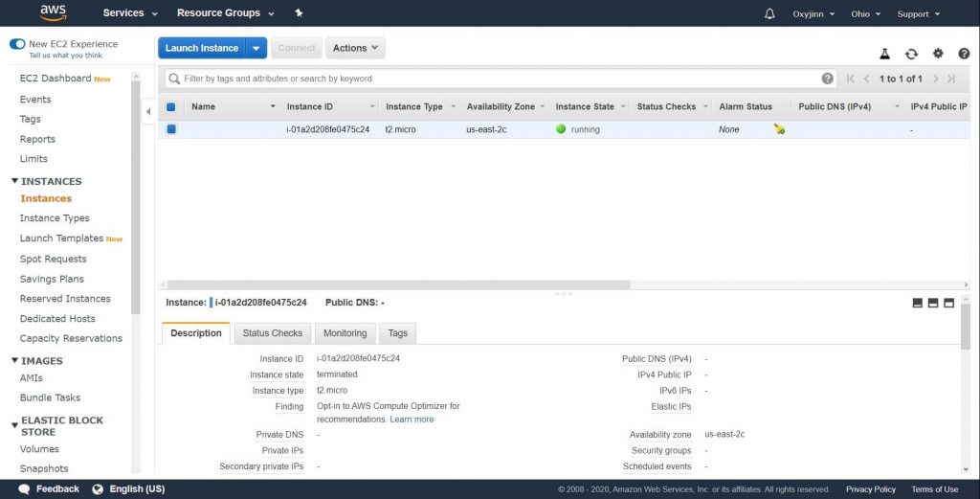Switch to the Tags tab
Viewport: 980px width, 499px height.
click(x=397, y=333)
